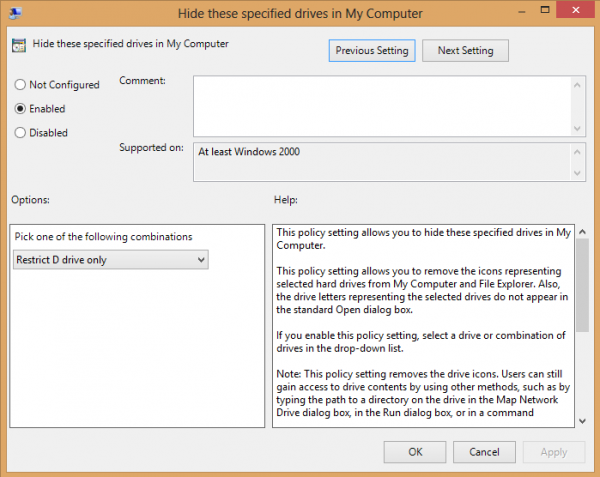
Task: Click the policy setting icon beside heading
Action: click(17, 45)
